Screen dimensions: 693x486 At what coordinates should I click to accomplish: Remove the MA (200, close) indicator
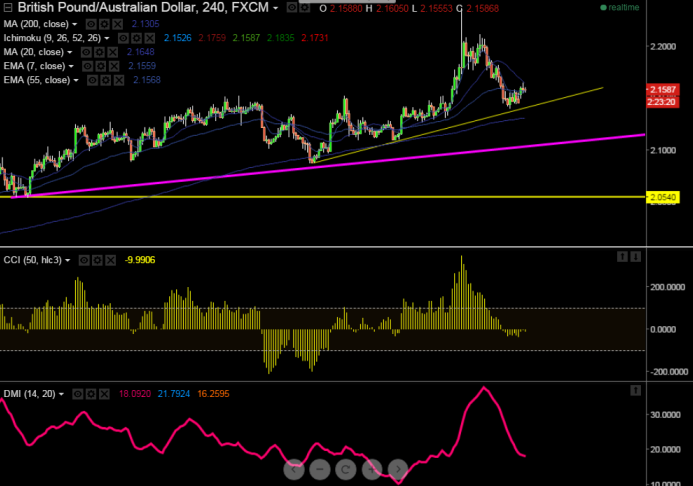point(117,24)
